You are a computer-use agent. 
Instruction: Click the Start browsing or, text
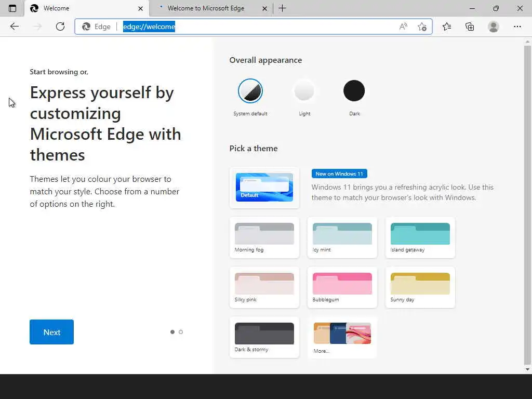click(x=59, y=72)
